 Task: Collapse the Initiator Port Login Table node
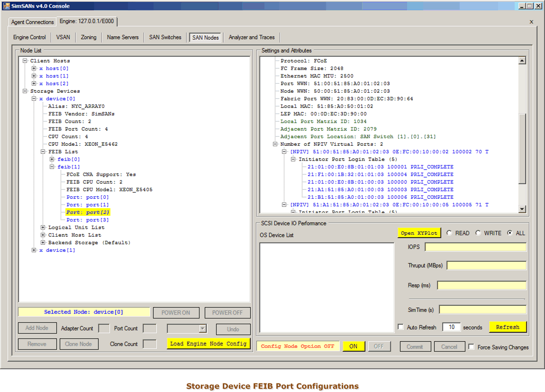(293, 160)
